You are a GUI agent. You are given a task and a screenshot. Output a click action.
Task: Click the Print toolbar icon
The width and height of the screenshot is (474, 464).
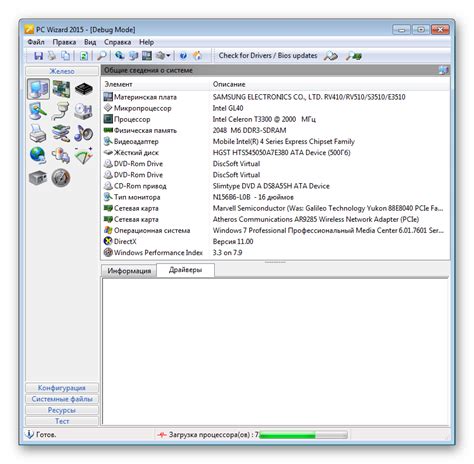[x=52, y=56]
